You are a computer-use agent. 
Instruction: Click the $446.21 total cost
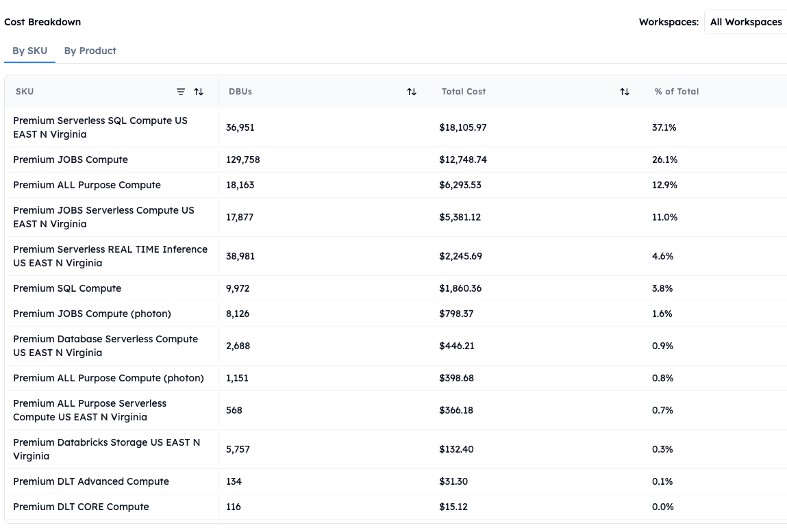tap(456, 346)
